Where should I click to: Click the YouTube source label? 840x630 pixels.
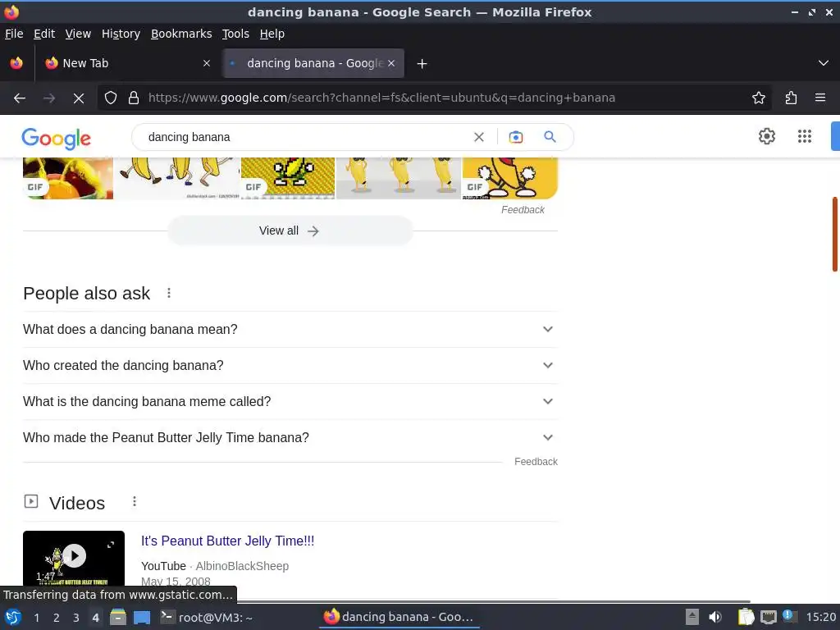click(x=163, y=566)
